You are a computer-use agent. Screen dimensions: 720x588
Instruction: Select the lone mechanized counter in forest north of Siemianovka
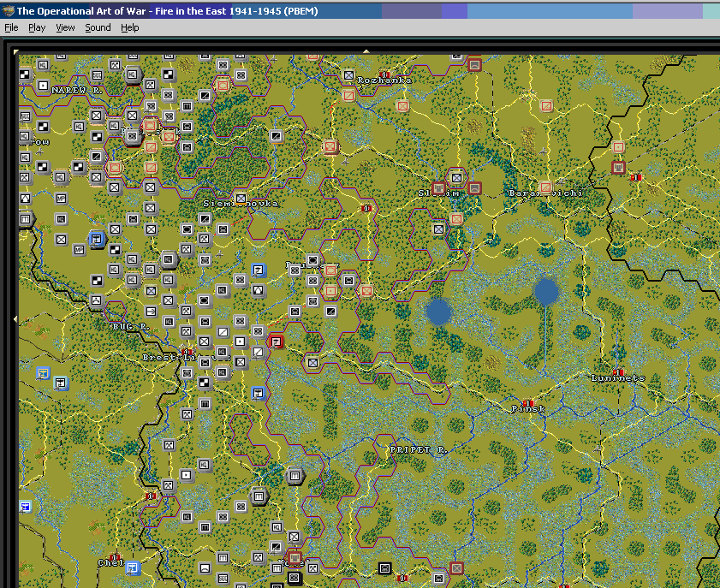point(276,136)
